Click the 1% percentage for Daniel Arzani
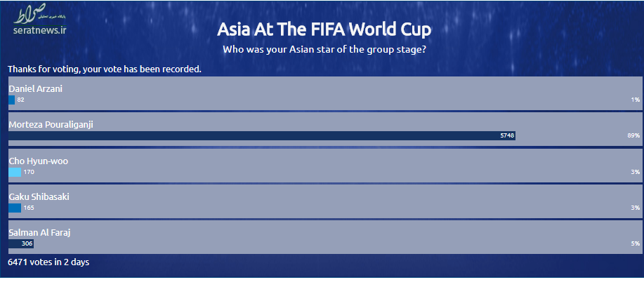This screenshot has width=644, height=282. 636,100
